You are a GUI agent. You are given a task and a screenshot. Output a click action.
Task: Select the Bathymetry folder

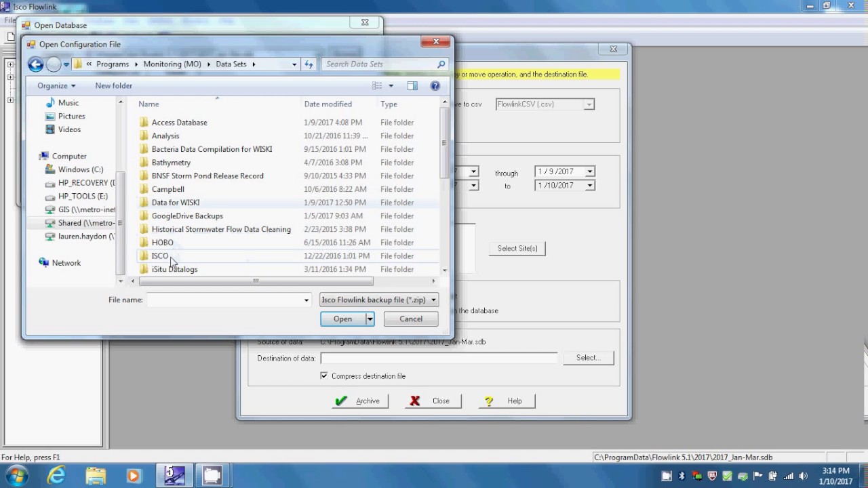[171, 163]
